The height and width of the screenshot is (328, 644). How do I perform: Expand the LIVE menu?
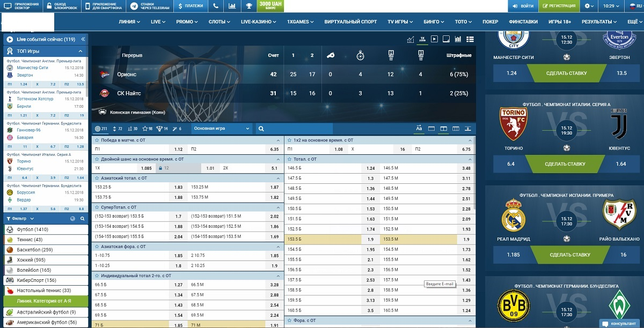158,22
